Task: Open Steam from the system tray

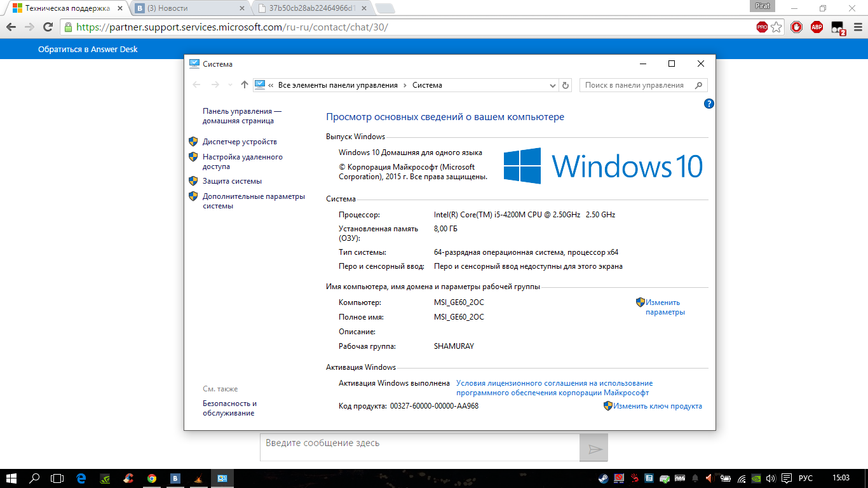Action: tap(602, 478)
